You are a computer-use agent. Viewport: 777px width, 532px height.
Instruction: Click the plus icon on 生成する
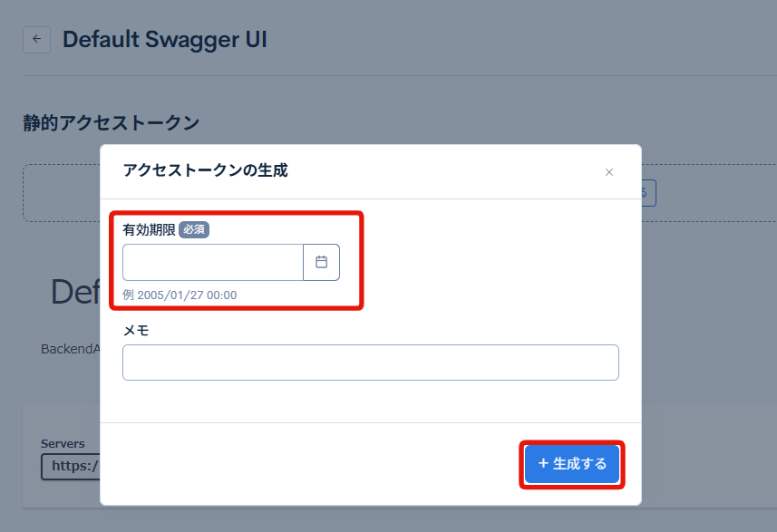tap(543, 464)
